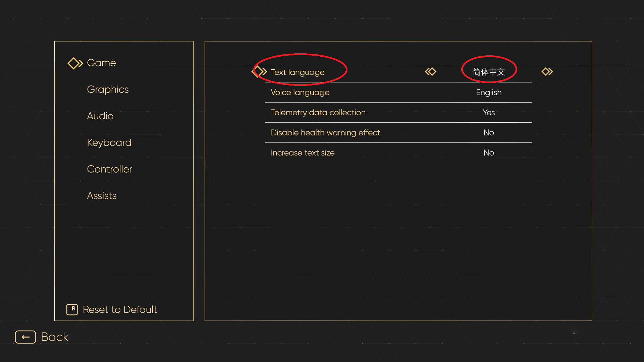
Task: Click Reset to Default
Action: pyautogui.click(x=120, y=309)
